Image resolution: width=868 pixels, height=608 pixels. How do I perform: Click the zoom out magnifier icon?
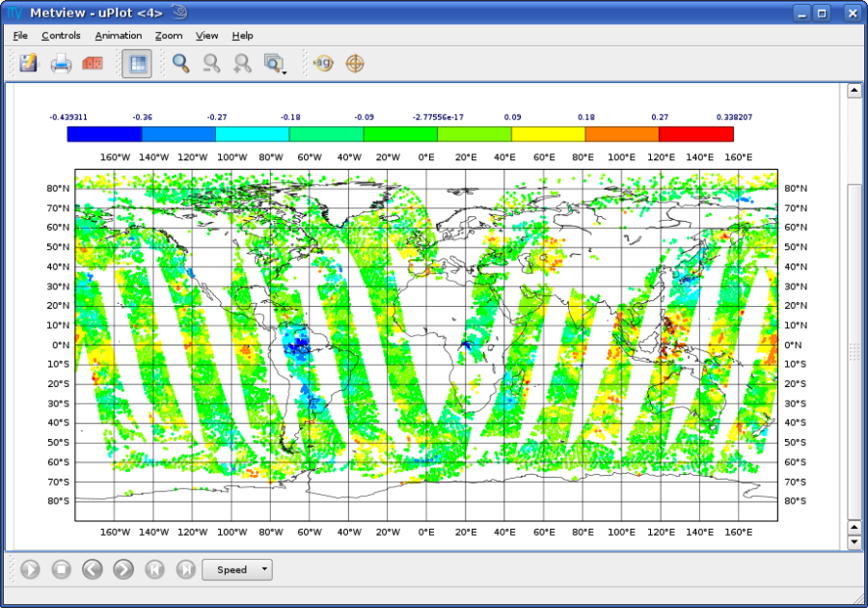click(x=211, y=63)
